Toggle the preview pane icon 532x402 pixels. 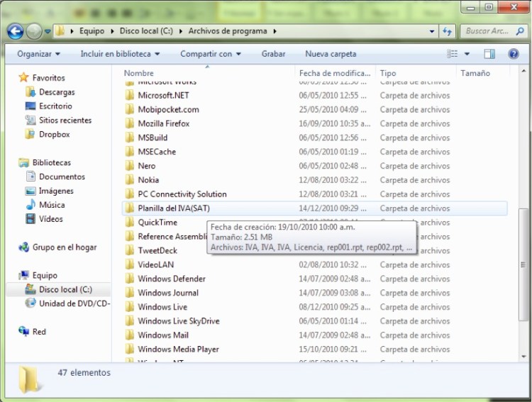(x=489, y=54)
